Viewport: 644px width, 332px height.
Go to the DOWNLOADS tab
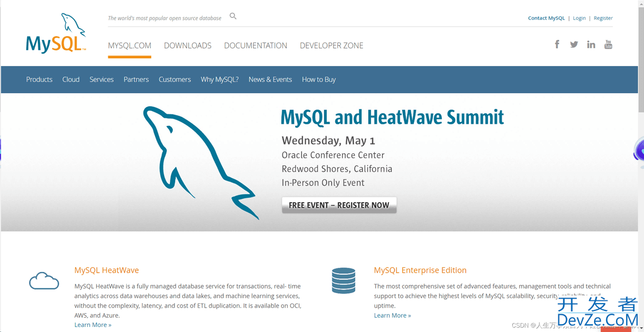(188, 46)
